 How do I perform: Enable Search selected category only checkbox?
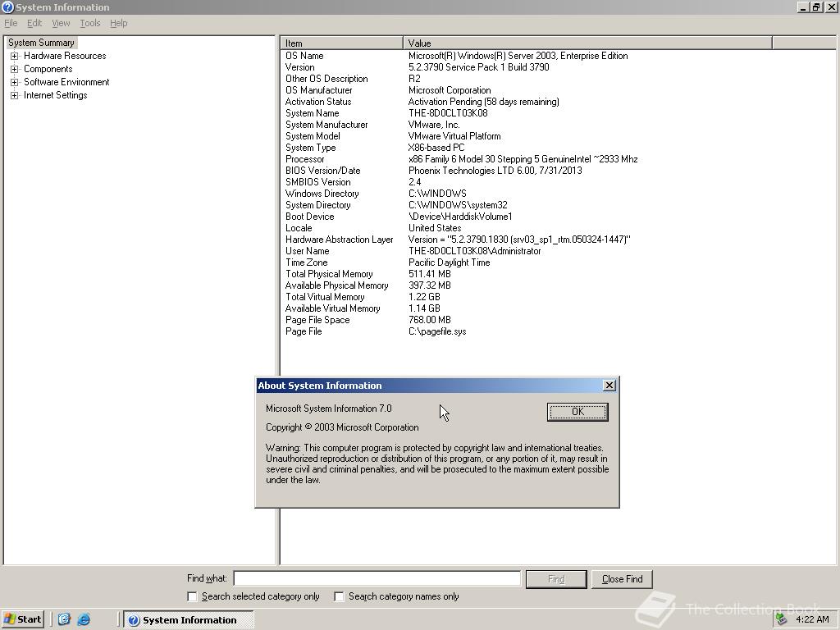[x=192, y=596]
